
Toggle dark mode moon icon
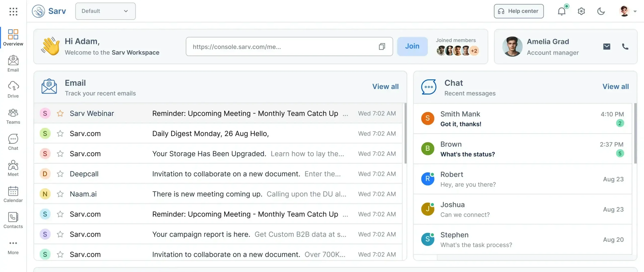click(601, 11)
